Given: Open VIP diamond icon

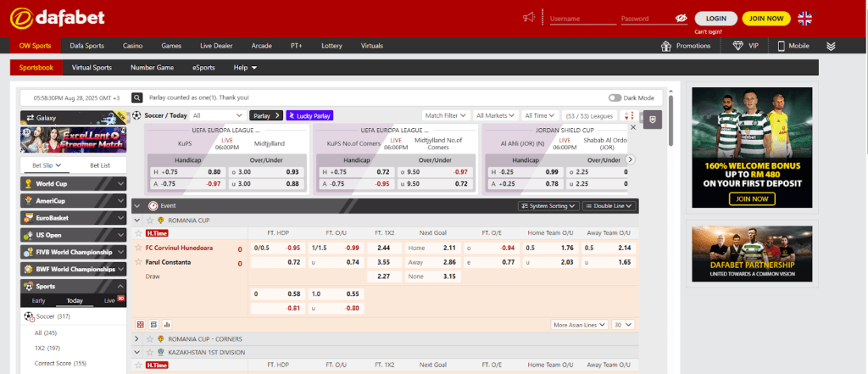Looking at the screenshot, I should click(x=738, y=46).
